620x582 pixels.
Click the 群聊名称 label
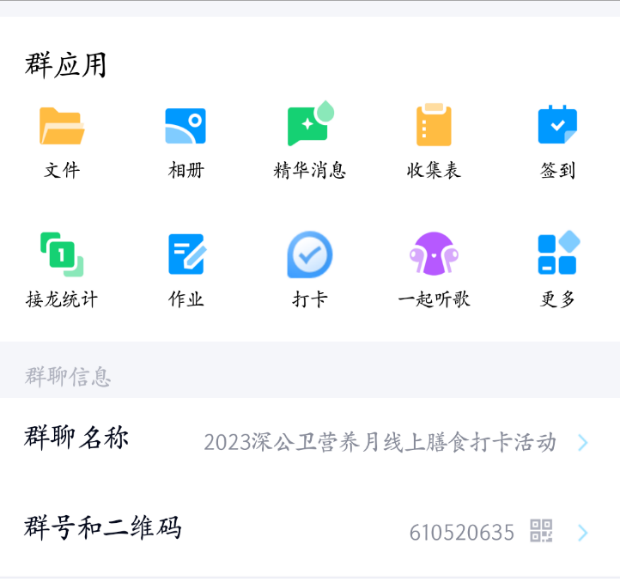(x=76, y=437)
